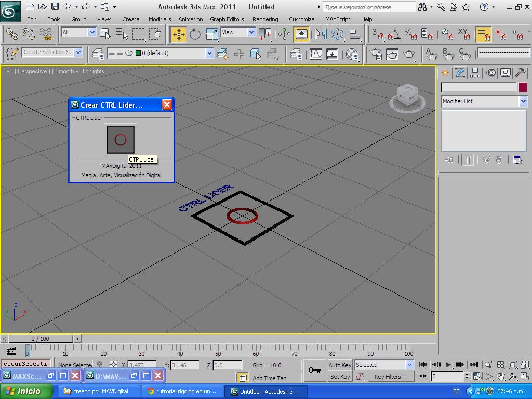This screenshot has height=399, width=532.
Task: Play the animation
Action: 448,365
